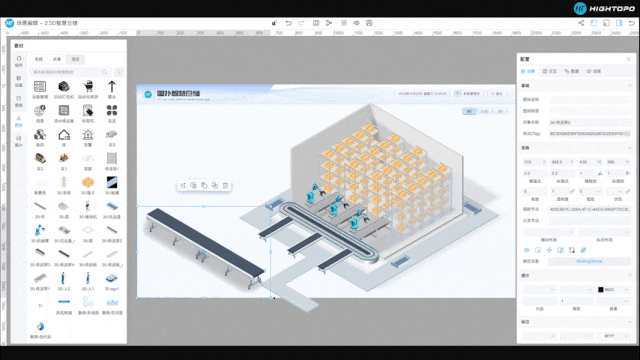Switch to the data tab in config panel
This screenshot has height=360, width=640.
coord(572,71)
